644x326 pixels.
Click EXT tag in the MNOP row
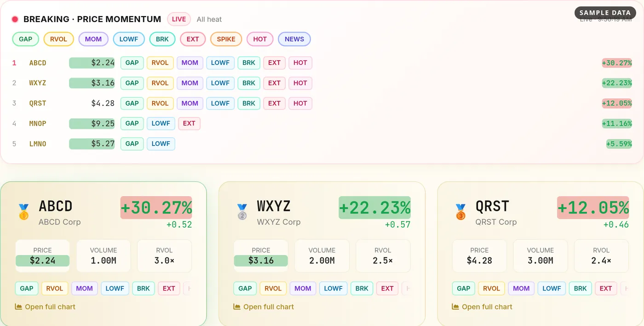pos(189,123)
